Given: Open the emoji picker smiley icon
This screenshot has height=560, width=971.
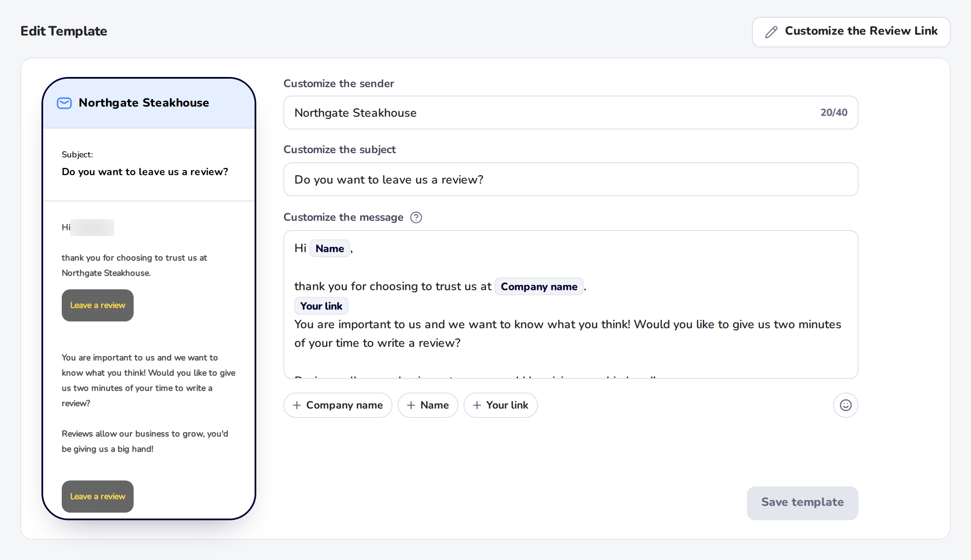Looking at the screenshot, I should (845, 405).
